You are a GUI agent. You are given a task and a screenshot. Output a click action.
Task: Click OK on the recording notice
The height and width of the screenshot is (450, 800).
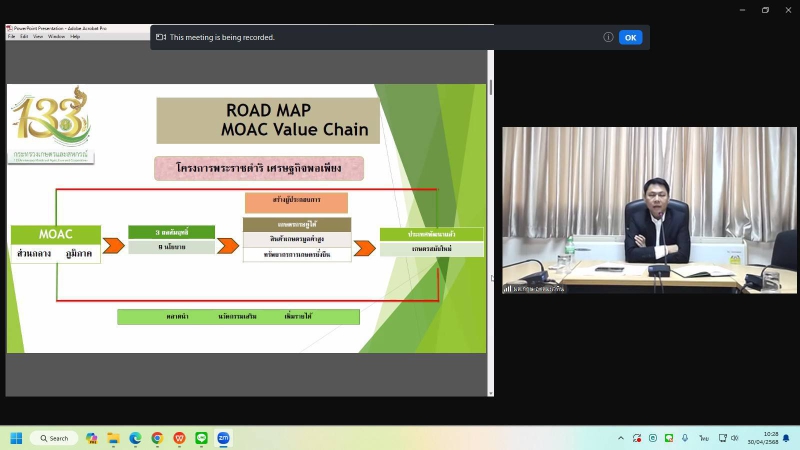tap(630, 37)
